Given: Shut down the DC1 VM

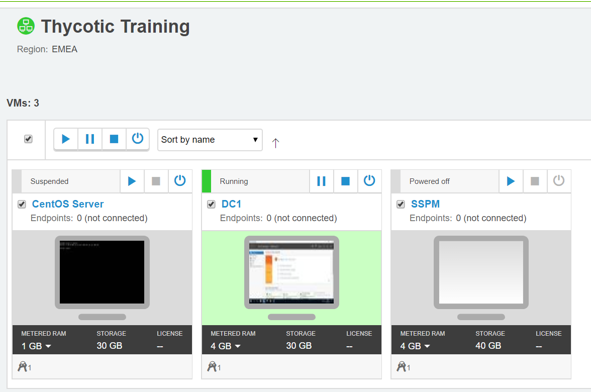Looking at the screenshot, I should click(345, 181).
